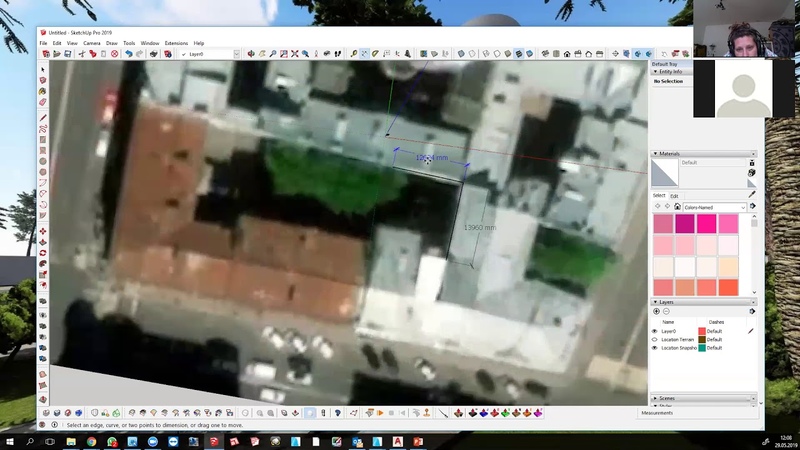Switch to materials Select tab
Image resolution: width=800 pixels, height=450 pixels.
pyautogui.click(x=659, y=195)
